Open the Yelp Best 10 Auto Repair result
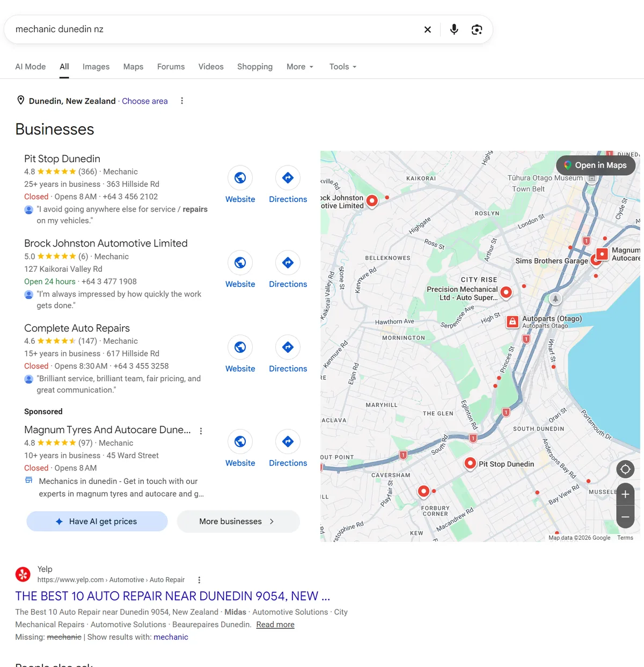644x667 pixels. point(172,596)
